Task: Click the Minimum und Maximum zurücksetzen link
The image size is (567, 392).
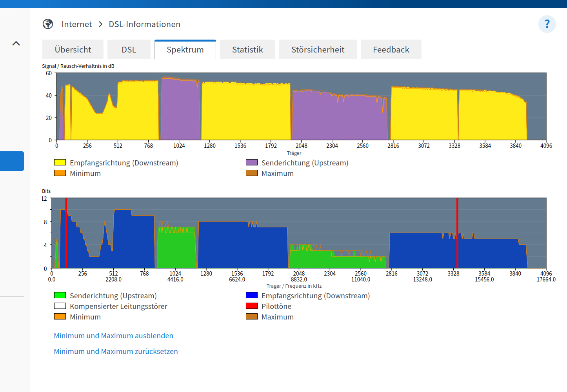Action: click(x=116, y=351)
